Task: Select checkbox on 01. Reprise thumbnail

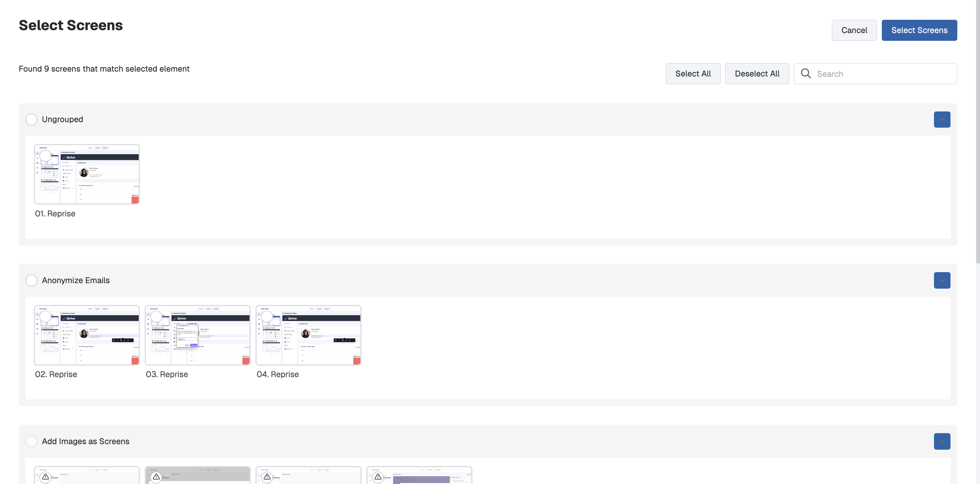Action: [45, 156]
